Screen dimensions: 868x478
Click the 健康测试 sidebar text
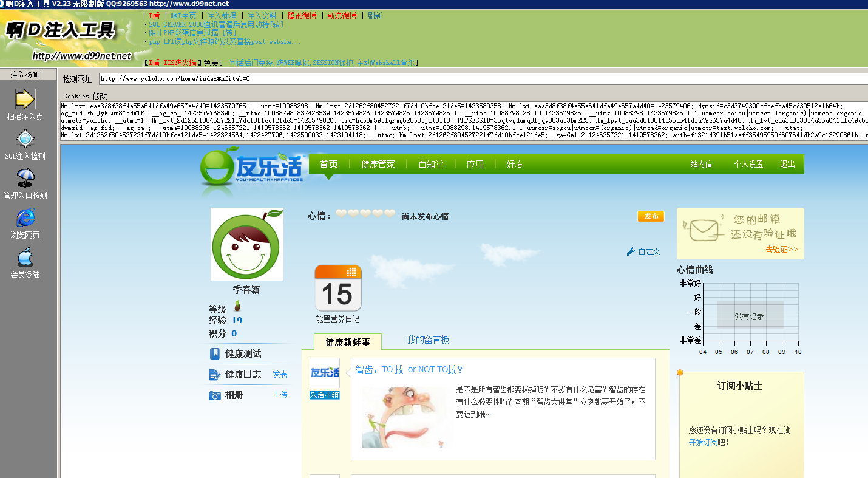pyautogui.click(x=243, y=353)
